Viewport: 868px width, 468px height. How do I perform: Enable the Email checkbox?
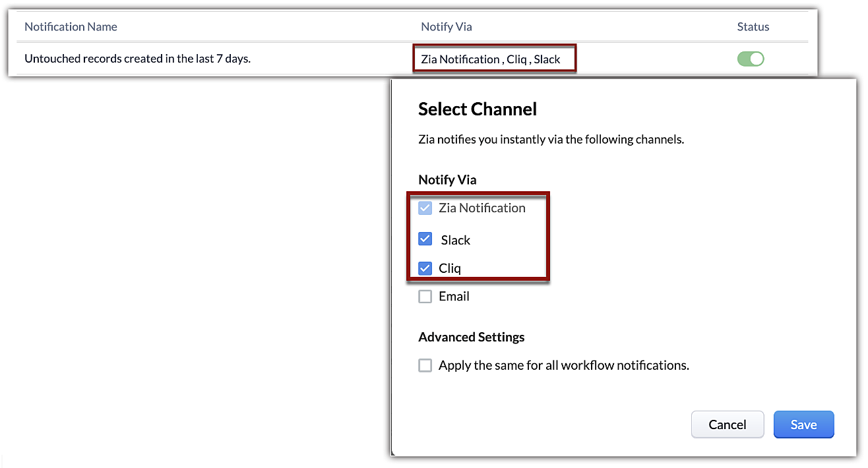pyautogui.click(x=425, y=297)
